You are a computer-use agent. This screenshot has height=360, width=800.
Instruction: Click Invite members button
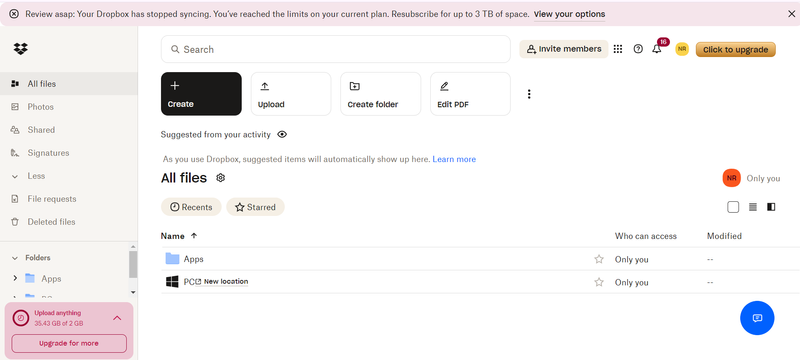[564, 49]
